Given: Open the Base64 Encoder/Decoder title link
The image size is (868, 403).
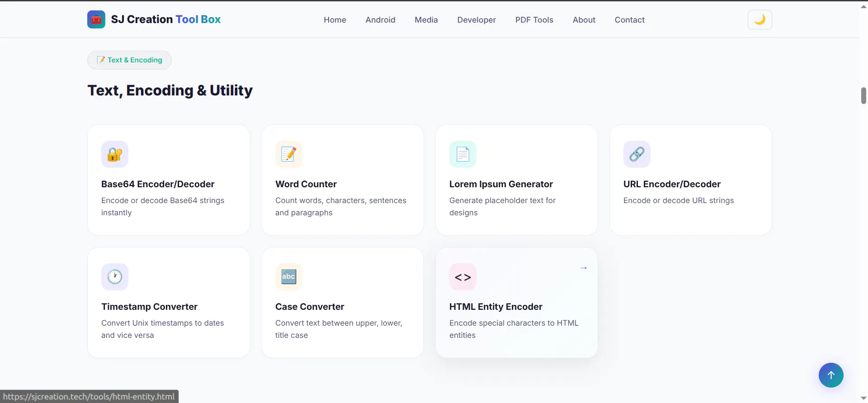Looking at the screenshot, I should 158,184.
